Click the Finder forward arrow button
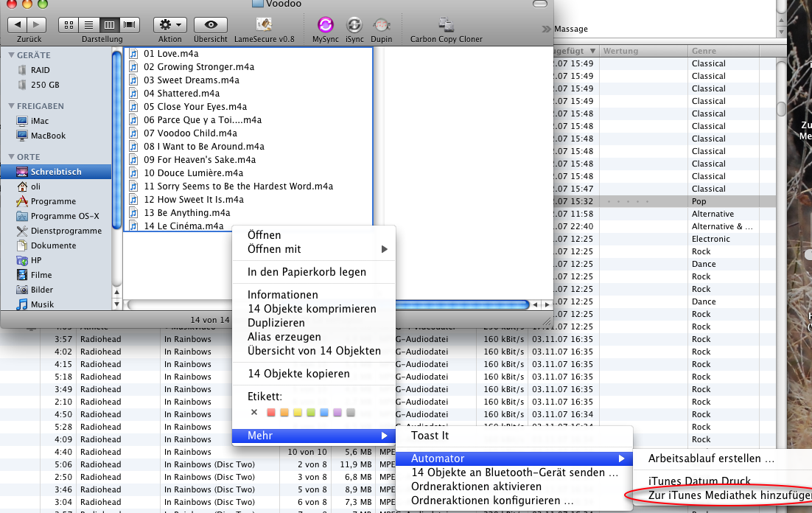The height and width of the screenshot is (513, 812). 36,24
